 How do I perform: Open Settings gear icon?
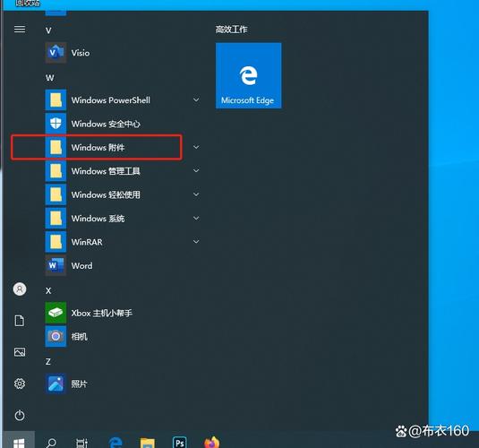click(x=20, y=383)
